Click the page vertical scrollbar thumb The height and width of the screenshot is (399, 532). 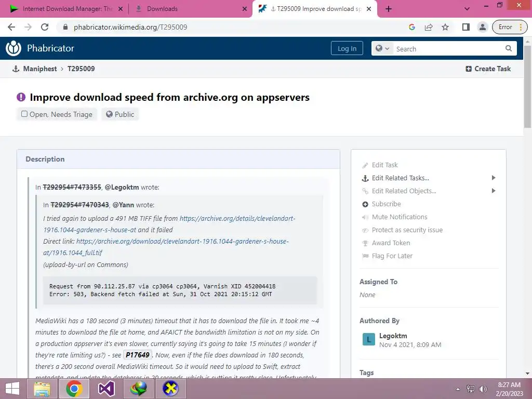[528, 87]
